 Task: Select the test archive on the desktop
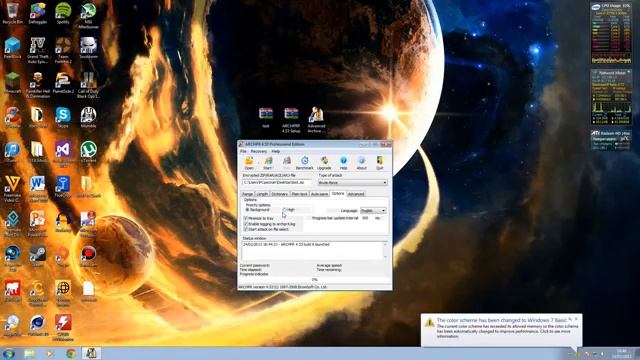click(266, 118)
